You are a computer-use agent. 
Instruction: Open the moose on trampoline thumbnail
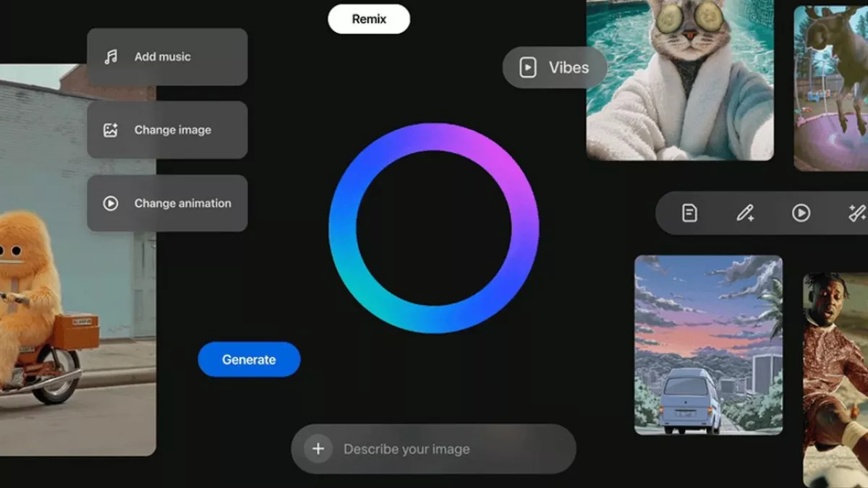(830, 88)
